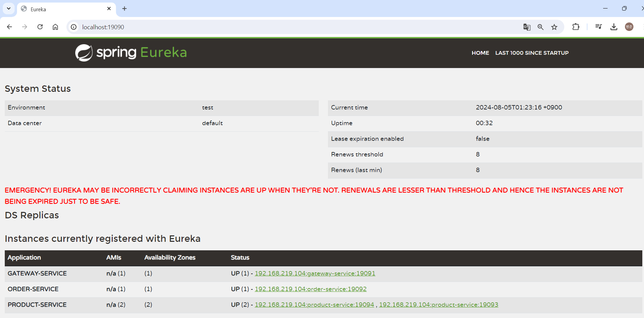Click the Renews threshold label
The height and width of the screenshot is (318, 644).
tap(357, 154)
